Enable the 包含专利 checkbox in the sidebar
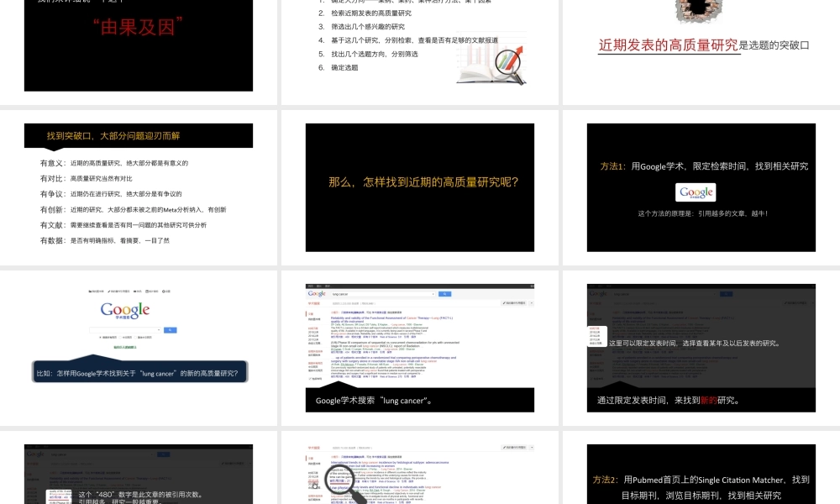The width and height of the screenshot is (840, 504). [x=310, y=378]
